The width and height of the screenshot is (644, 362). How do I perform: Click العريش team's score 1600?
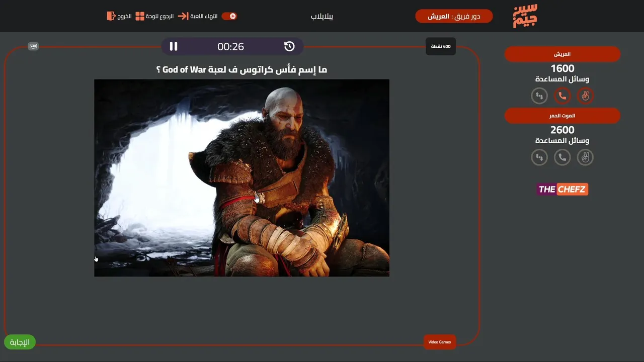[x=562, y=68]
